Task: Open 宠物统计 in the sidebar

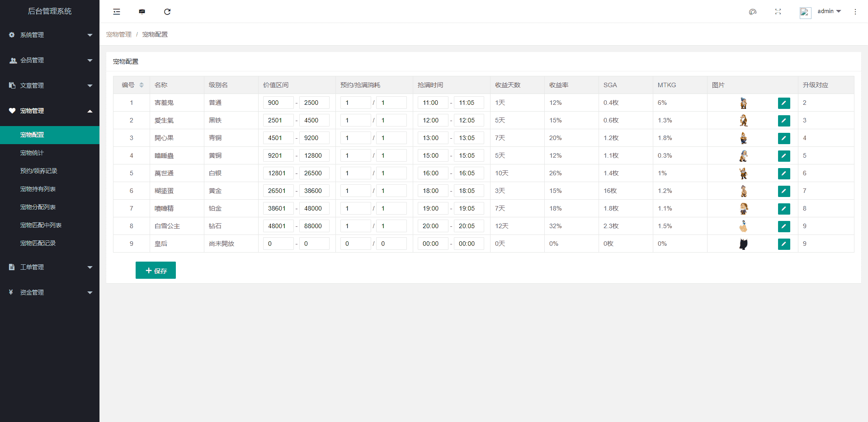Action: click(32, 153)
